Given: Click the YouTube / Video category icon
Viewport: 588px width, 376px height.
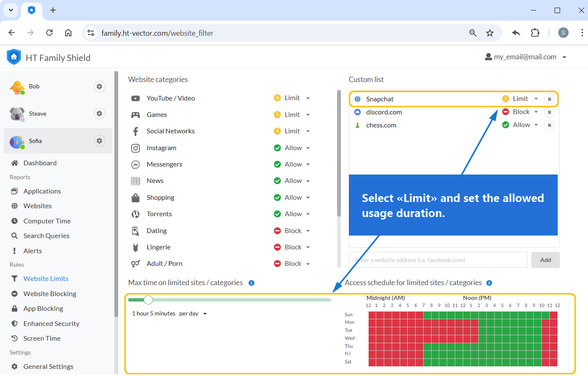Looking at the screenshot, I should pos(135,98).
